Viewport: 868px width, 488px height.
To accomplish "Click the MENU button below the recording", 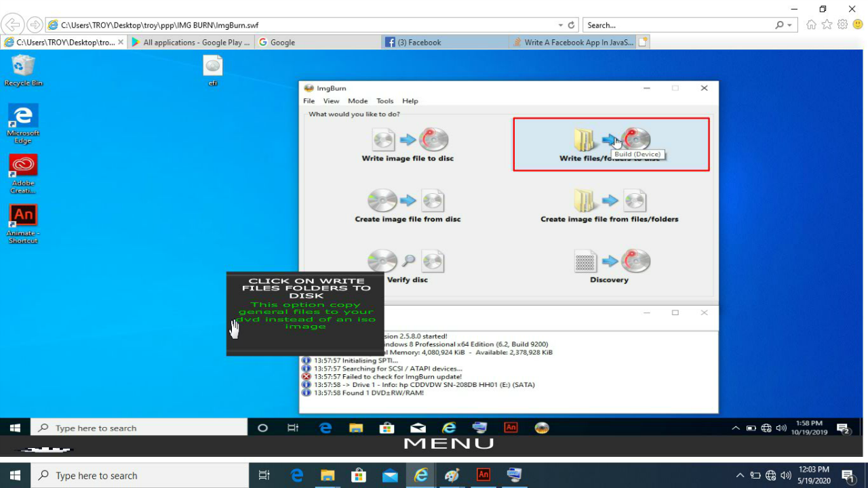I will (x=449, y=444).
